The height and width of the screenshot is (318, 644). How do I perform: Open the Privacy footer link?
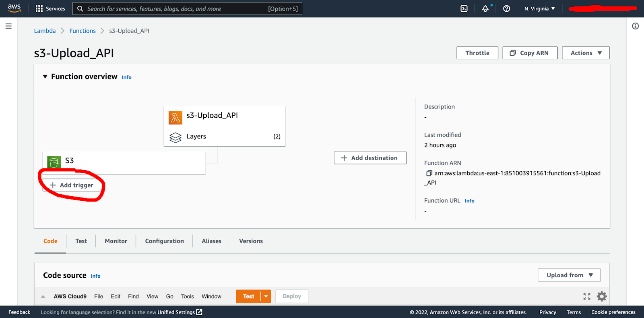tap(547, 312)
